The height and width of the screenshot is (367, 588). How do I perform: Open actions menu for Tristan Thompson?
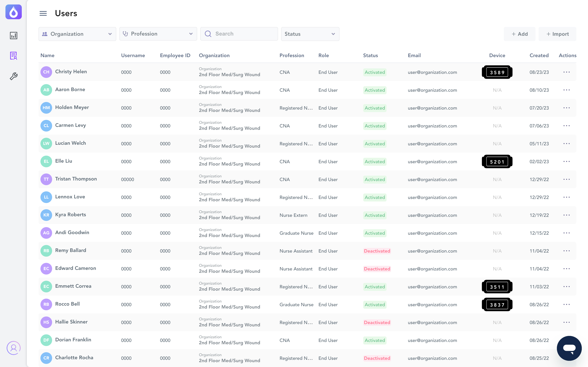566,179
